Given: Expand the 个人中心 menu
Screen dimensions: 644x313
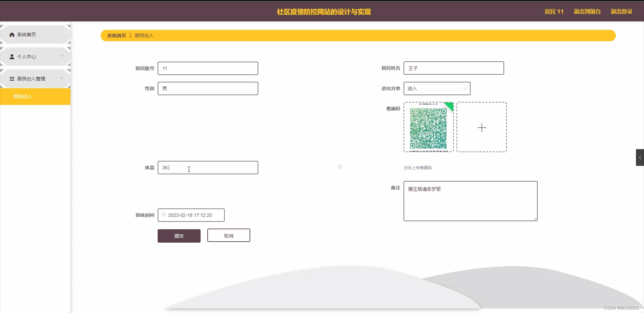Looking at the screenshot, I should [35, 57].
